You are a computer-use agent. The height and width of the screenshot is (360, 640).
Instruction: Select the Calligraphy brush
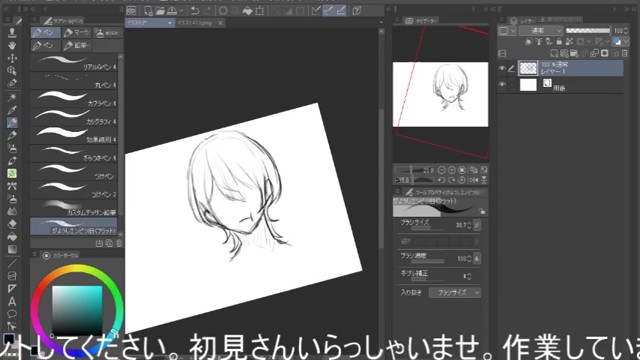coord(74,117)
